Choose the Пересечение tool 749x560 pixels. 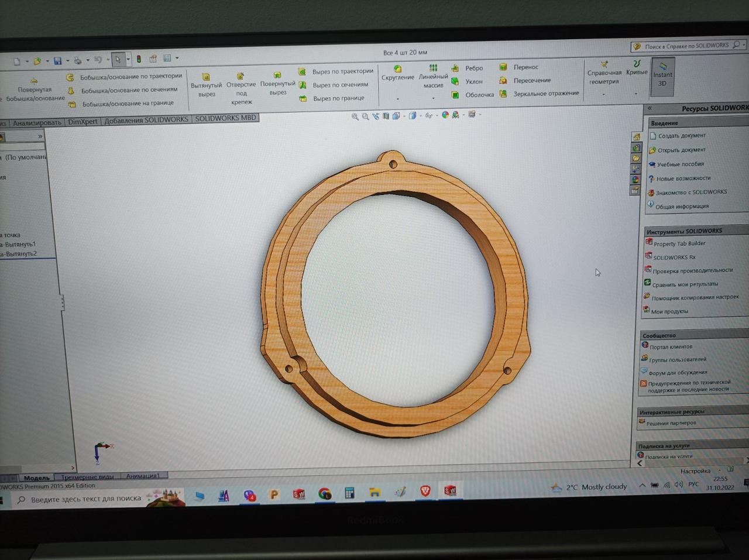[525, 80]
